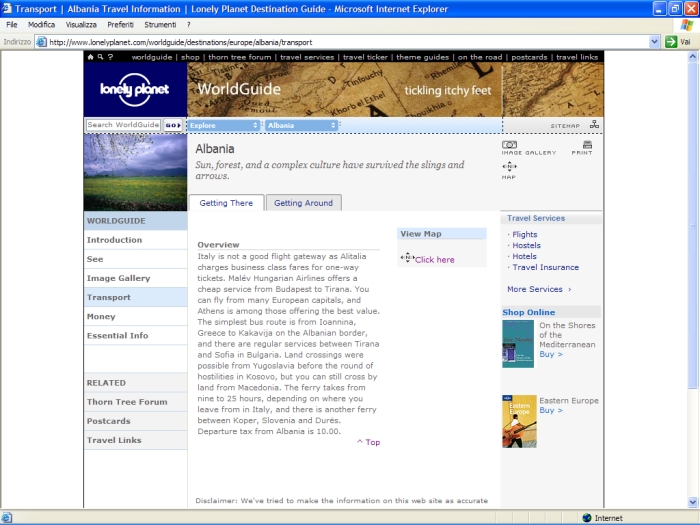Click the Lonely Planet logo
The height and width of the screenshot is (525, 700).
[x=134, y=89]
